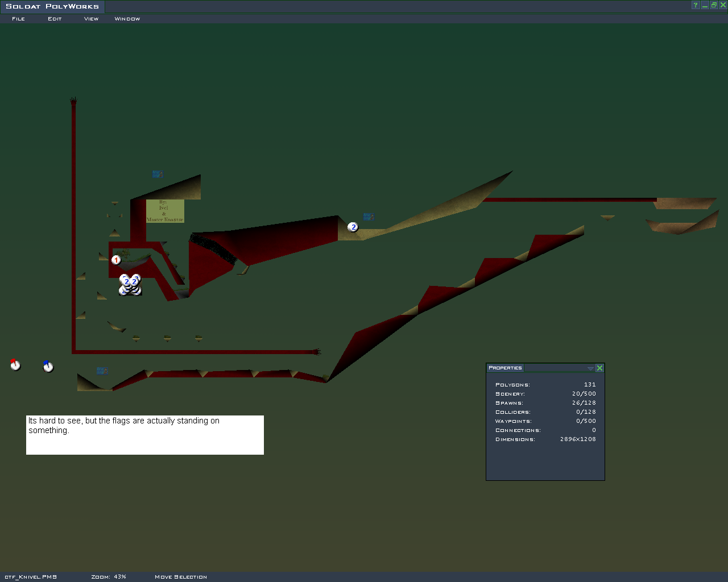
Task: Click the Help question mark icon
Action: pyautogui.click(x=695, y=5)
